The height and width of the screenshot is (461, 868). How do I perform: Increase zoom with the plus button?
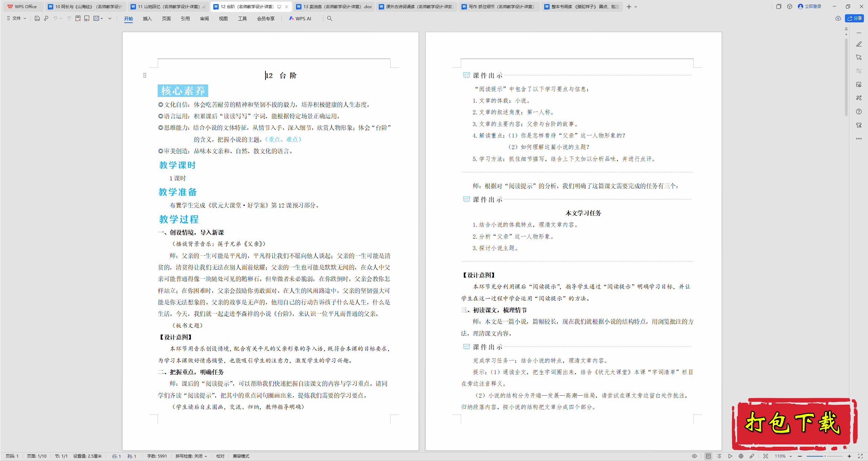[x=849, y=456]
